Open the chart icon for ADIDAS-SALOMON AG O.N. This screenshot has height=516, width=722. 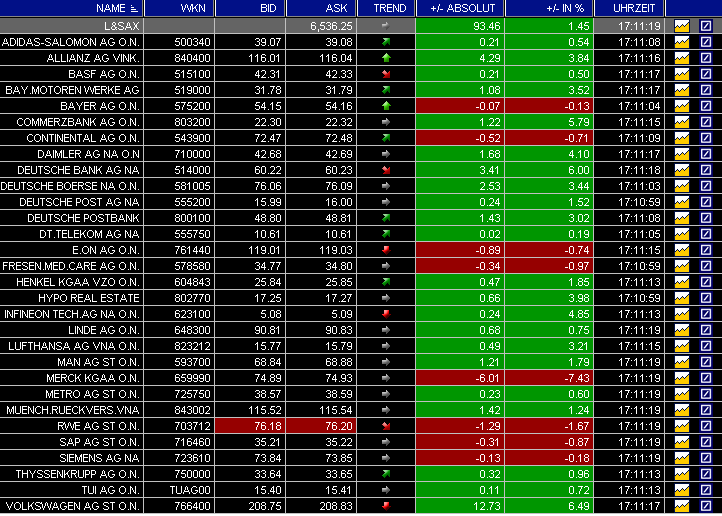pos(681,42)
